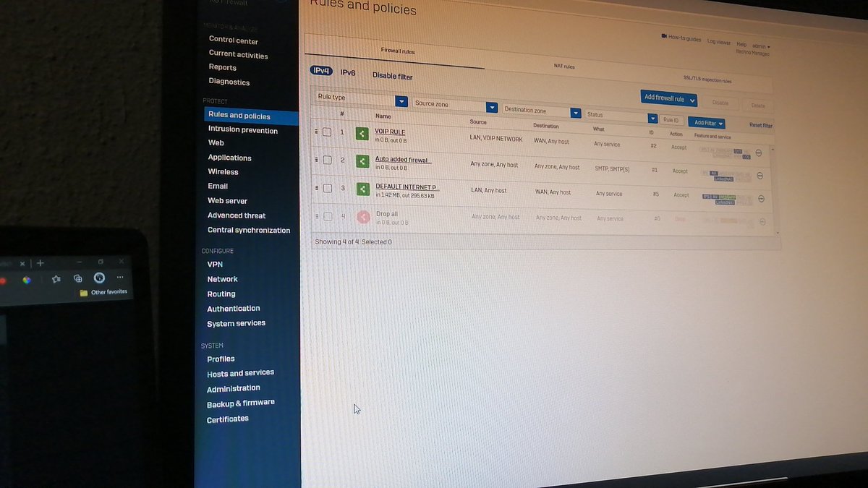Open Edge settings and more menu (three dots)

click(120, 278)
